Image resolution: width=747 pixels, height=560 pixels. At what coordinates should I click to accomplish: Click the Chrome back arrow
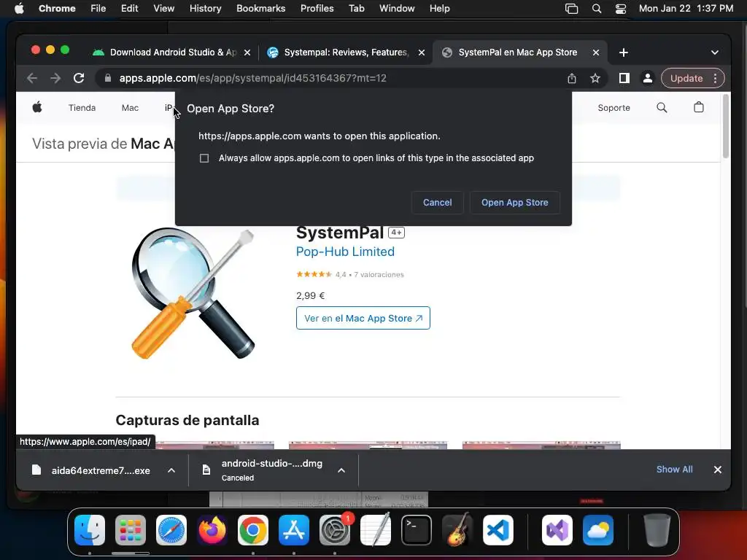coord(32,78)
